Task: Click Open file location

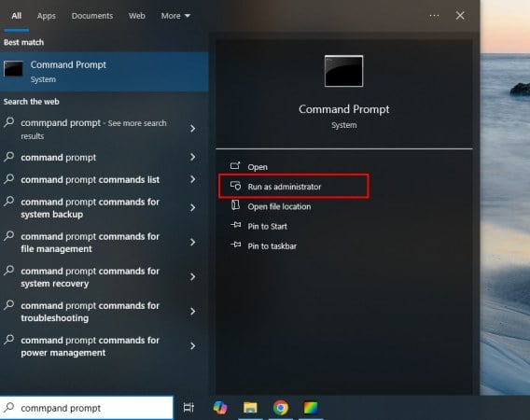Action: tap(279, 206)
